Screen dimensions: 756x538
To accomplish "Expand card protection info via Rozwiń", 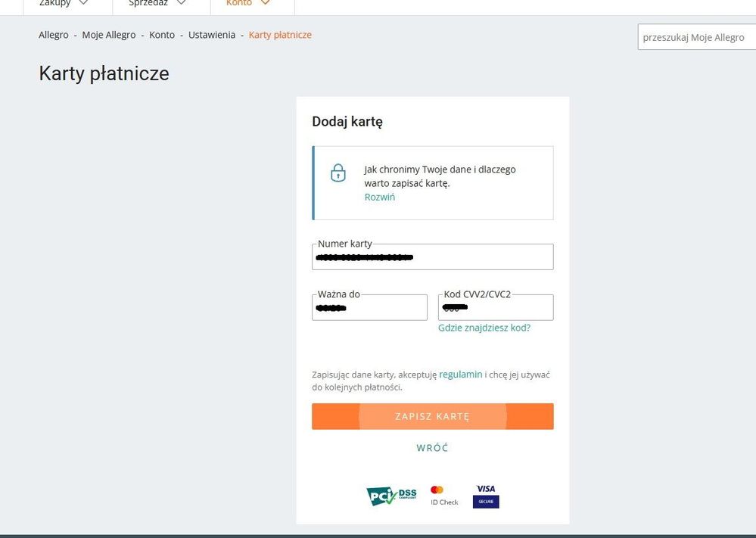I will click(x=379, y=197).
